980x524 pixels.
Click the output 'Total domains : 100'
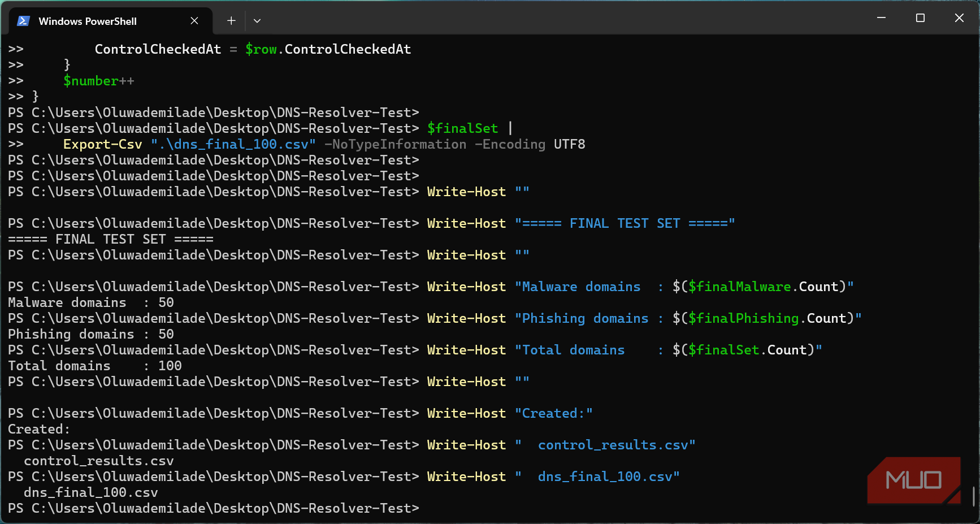pyautogui.click(x=95, y=366)
